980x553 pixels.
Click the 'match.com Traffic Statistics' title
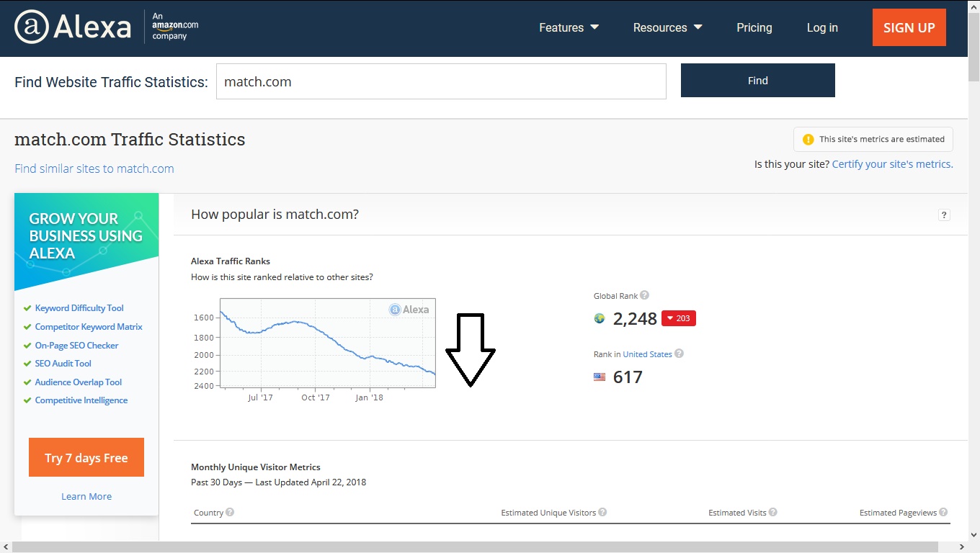(x=130, y=140)
